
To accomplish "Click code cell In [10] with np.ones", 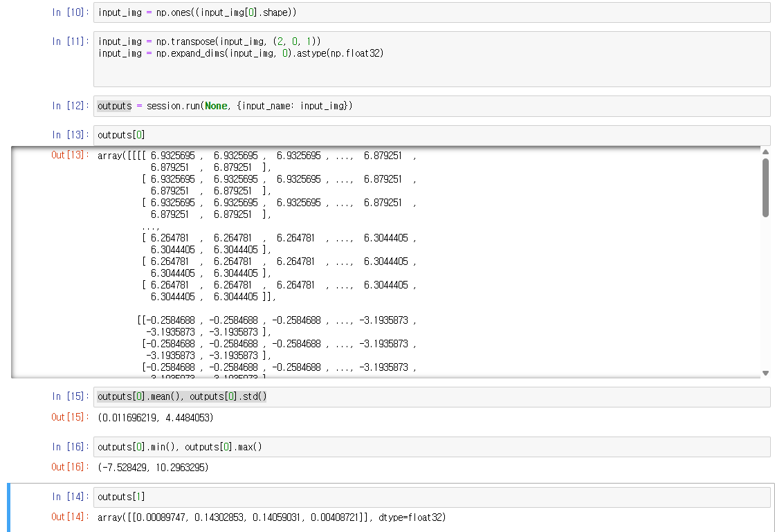I will tap(432, 12).
